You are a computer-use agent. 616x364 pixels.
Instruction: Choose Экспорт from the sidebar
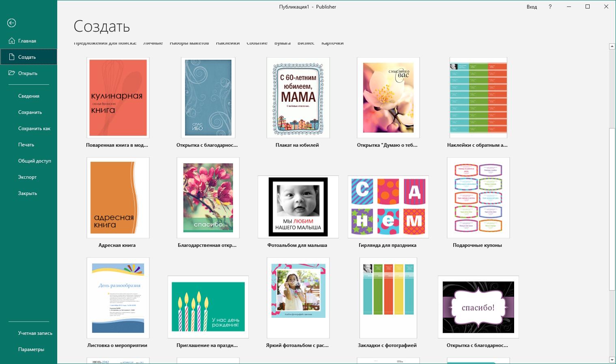(x=27, y=177)
